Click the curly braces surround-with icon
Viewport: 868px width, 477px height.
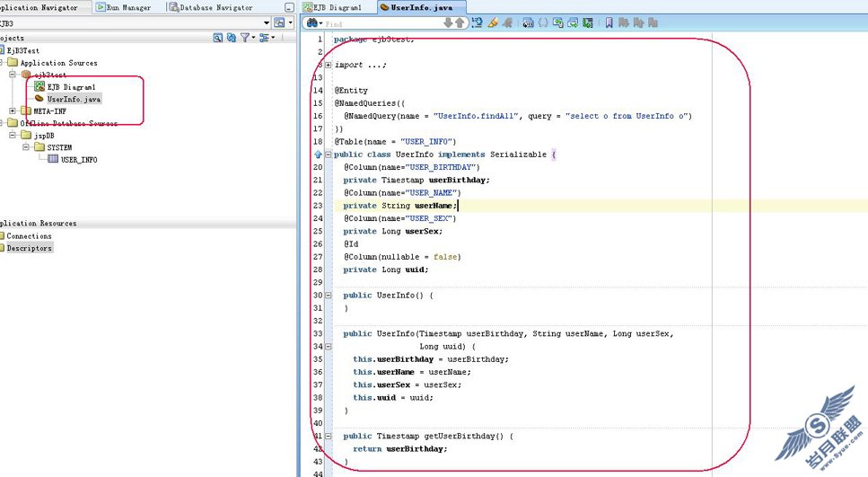pyautogui.click(x=543, y=22)
